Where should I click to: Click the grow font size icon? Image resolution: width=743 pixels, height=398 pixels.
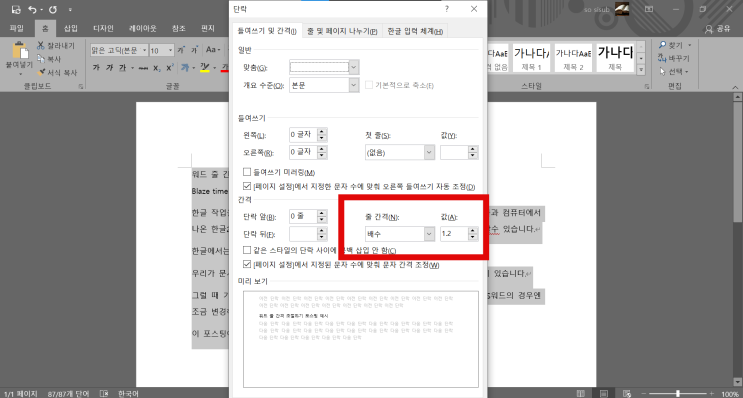click(181, 50)
